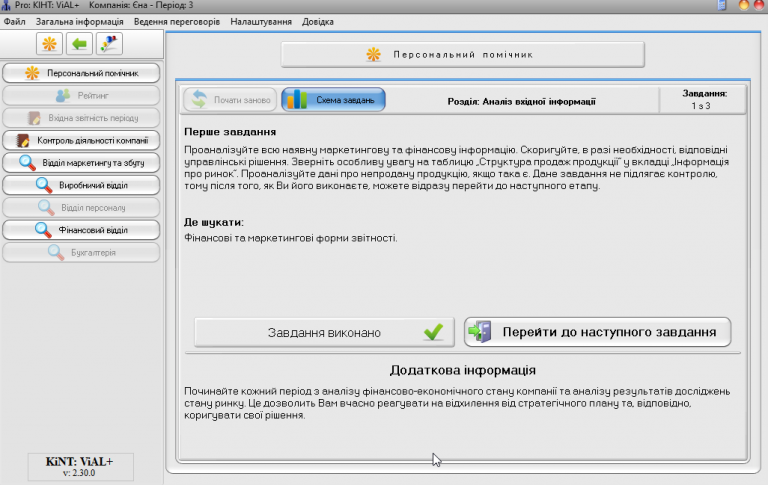The width and height of the screenshot is (768, 485).
Task: Click the green back arrow toolbar icon
Action: [79, 44]
